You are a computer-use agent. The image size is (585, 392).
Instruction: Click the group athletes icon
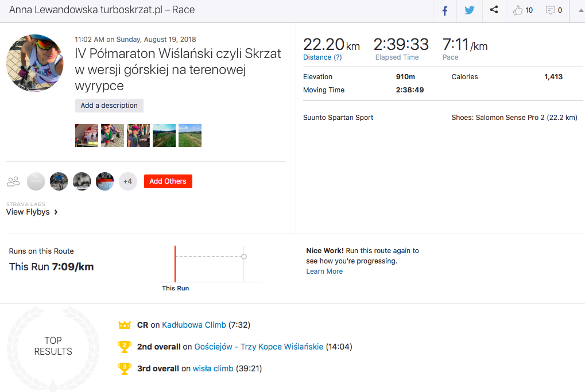(13, 181)
